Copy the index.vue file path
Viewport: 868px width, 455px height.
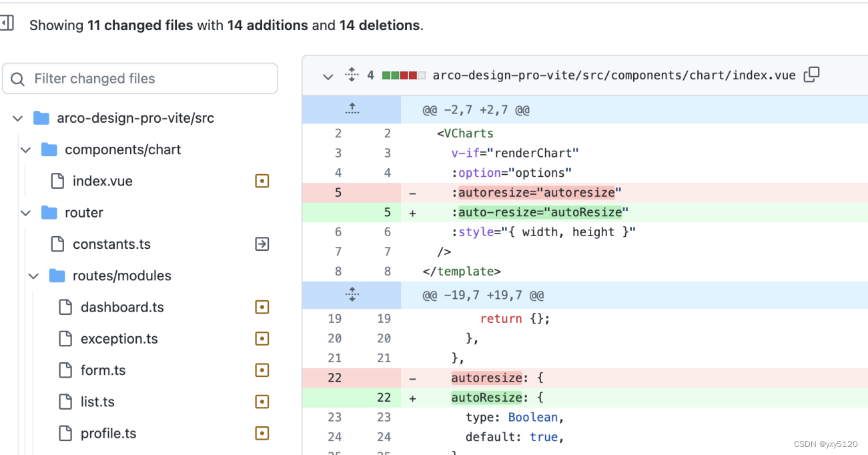coord(811,75)
